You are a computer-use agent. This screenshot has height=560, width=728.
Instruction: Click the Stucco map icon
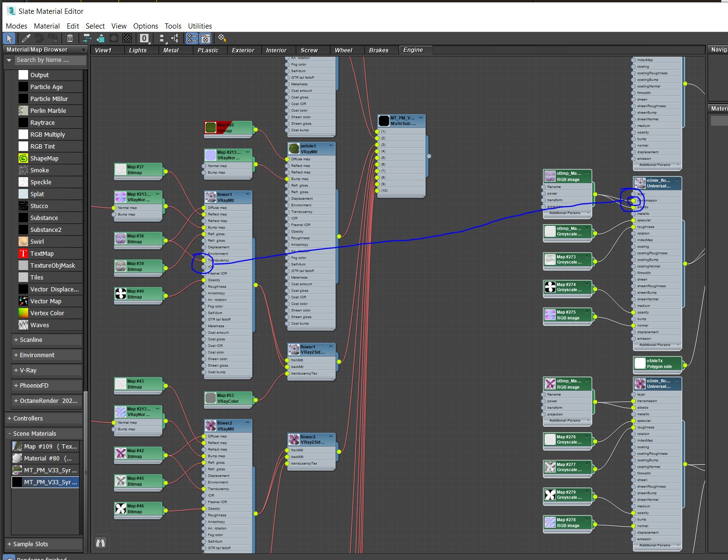[x=23, y=206]
